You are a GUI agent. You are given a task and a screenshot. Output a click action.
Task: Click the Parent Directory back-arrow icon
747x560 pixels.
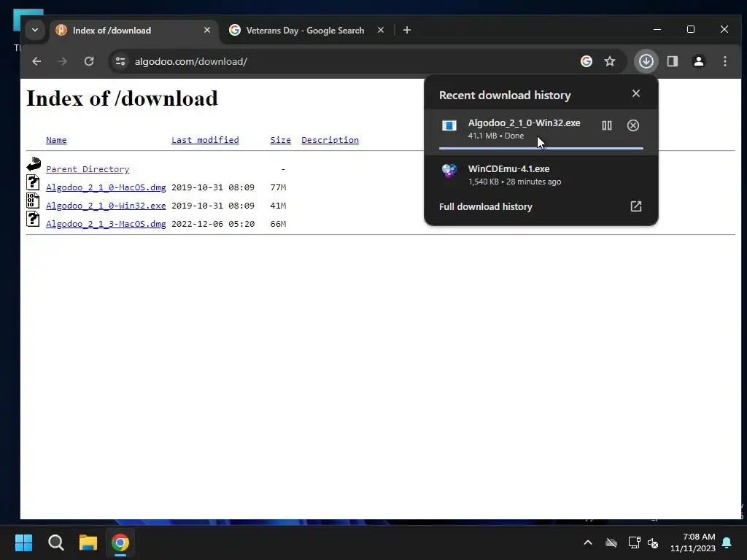click(x=34, y=164)
